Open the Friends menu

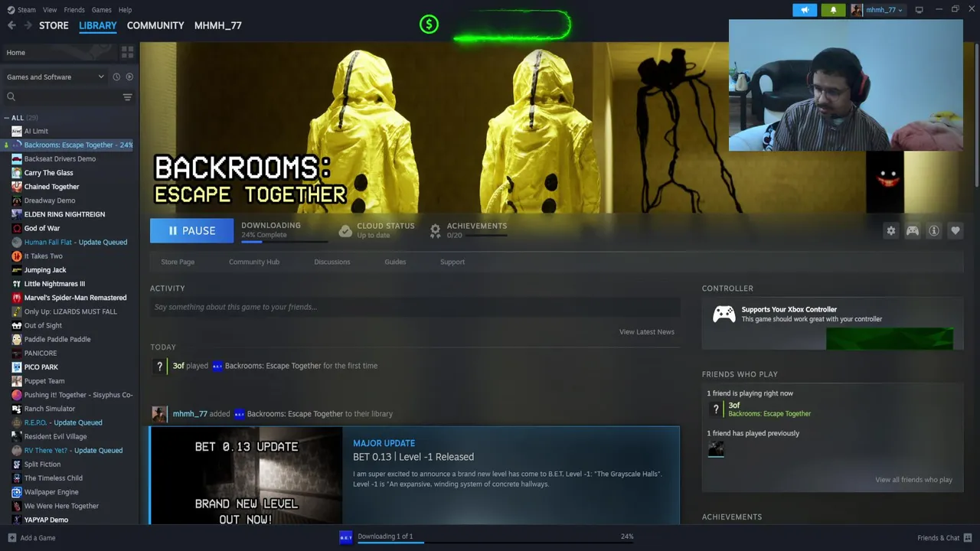[x=74, y=10]
